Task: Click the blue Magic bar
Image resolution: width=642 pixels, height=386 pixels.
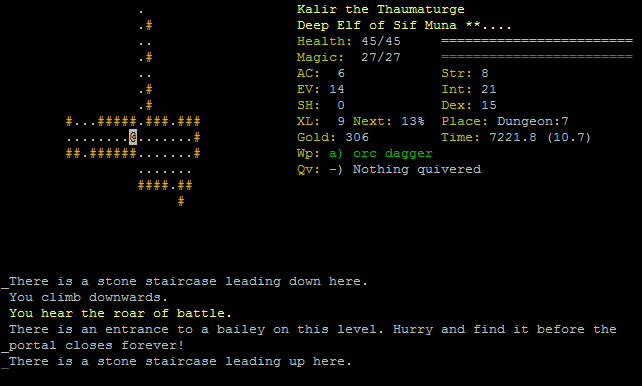Action: 537,57
